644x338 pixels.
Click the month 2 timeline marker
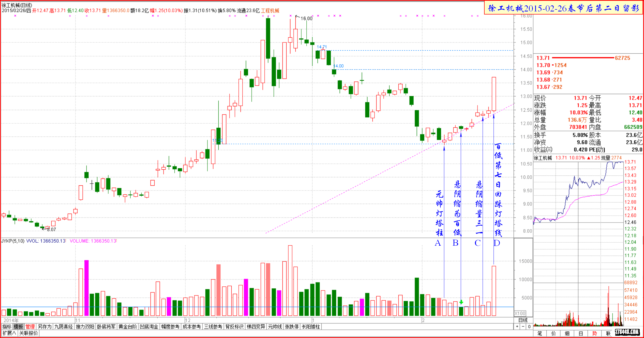(x=423, y=320)
